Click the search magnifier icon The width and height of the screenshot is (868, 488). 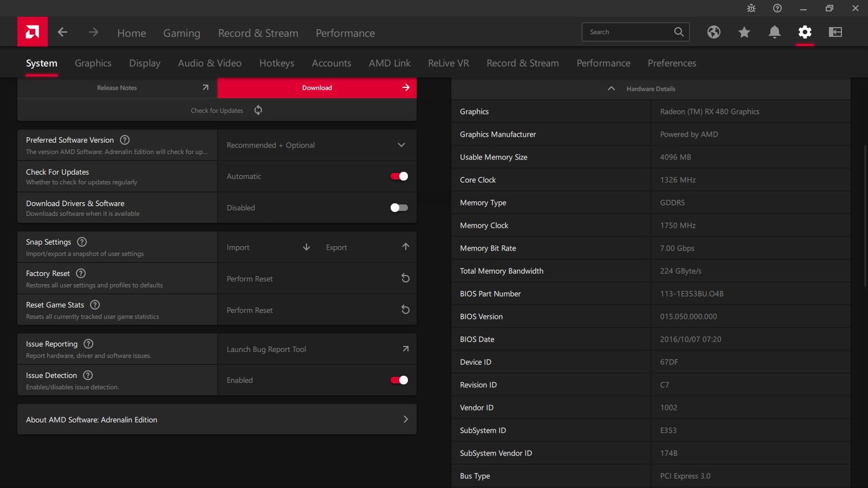(x=679, y=32)
